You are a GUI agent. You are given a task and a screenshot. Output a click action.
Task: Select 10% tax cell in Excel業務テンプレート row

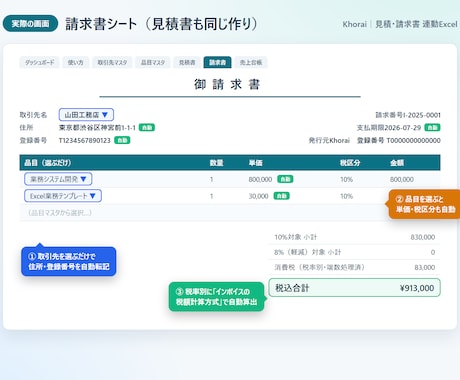tap(346, 196)
